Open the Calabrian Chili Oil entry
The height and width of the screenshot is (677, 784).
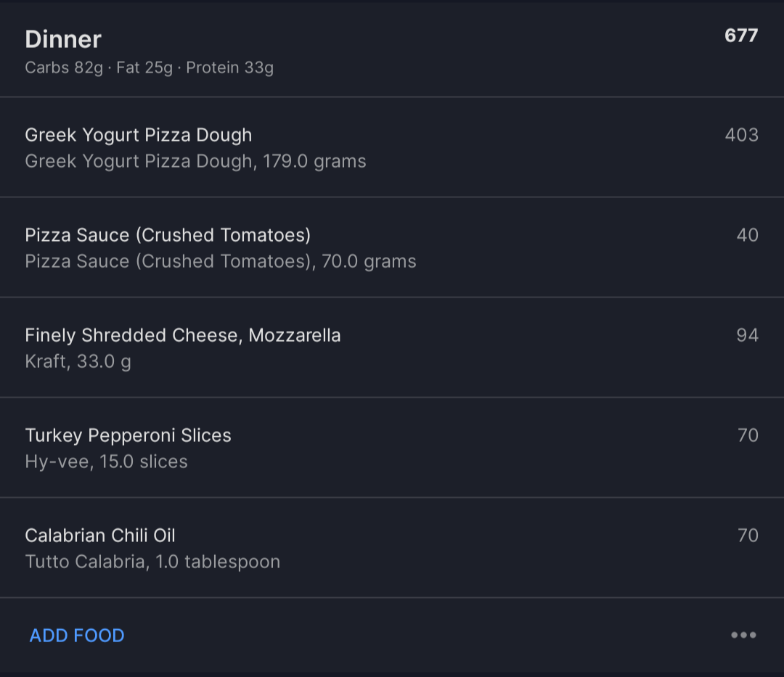100,536
